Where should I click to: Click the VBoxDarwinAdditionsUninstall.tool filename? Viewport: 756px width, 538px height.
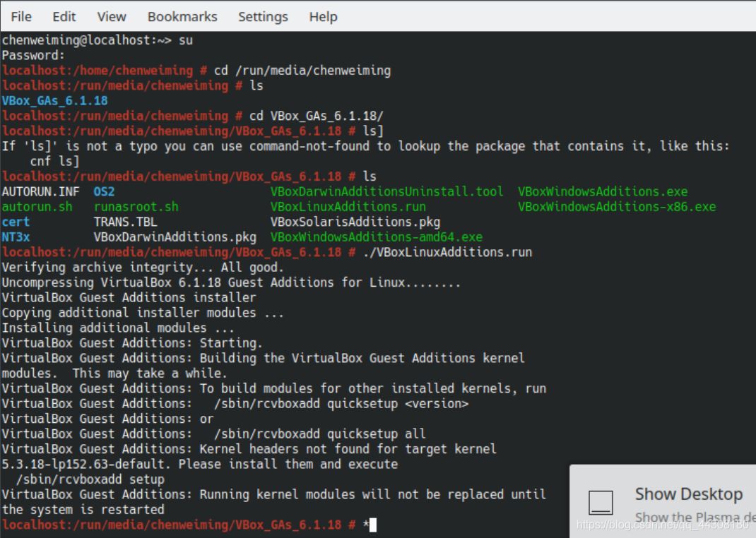pos(386,192)
